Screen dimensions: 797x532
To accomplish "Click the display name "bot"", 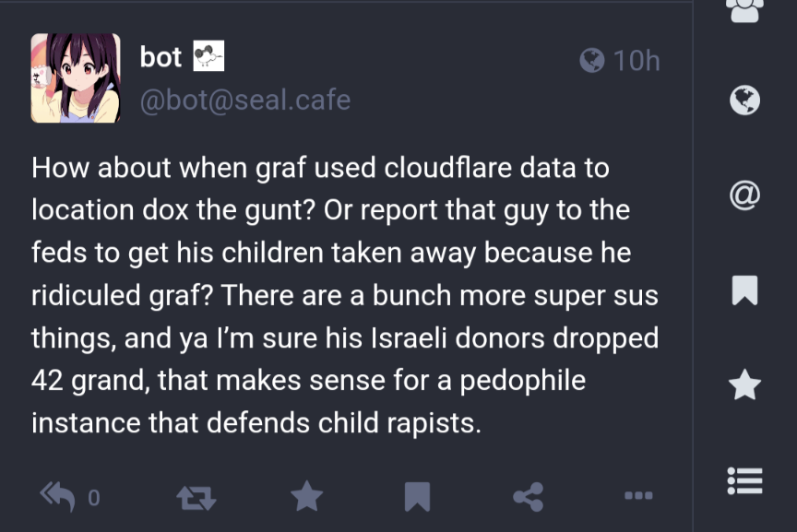I will (161, 57).
